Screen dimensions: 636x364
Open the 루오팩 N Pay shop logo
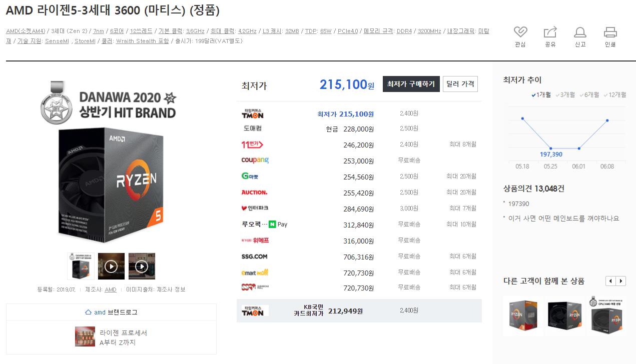[264, 224]
